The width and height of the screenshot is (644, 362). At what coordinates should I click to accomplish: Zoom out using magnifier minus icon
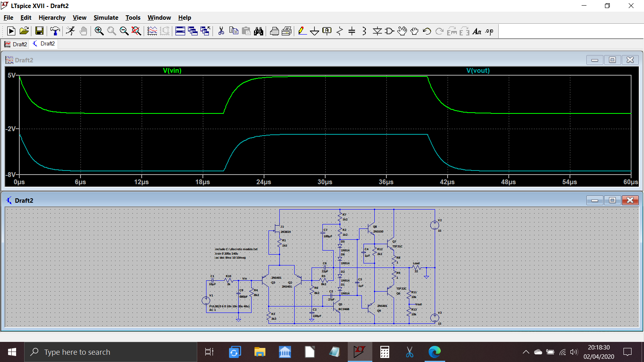[124, 31]
